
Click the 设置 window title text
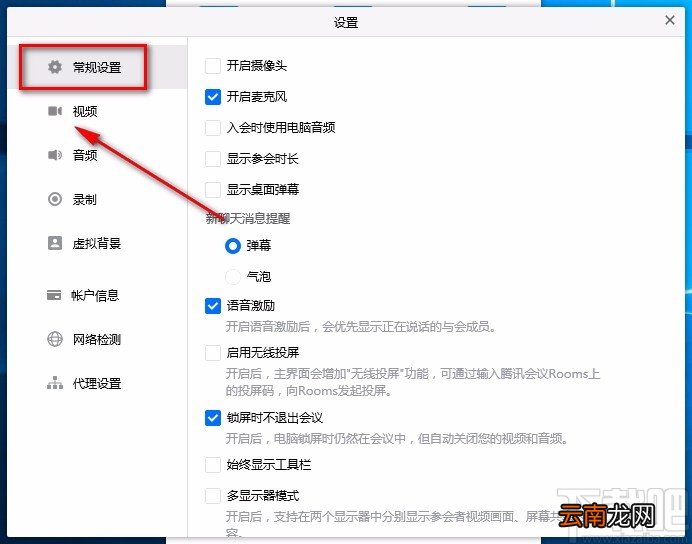346,23
